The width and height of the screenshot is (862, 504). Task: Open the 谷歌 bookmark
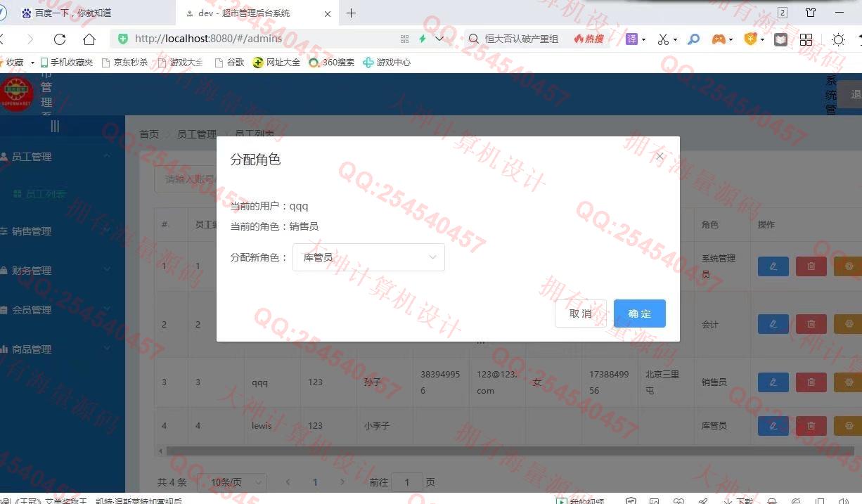(x=229, y=63)
